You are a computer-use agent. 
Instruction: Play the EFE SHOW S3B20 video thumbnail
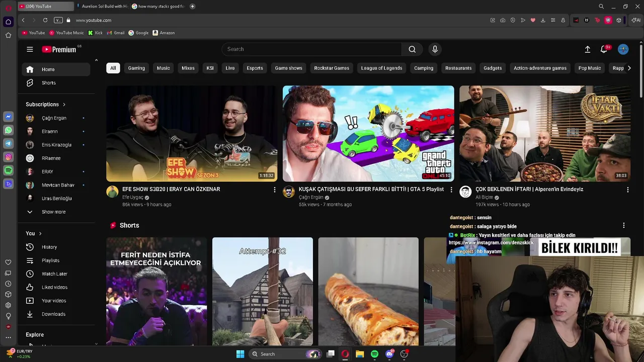click(192, 133)
